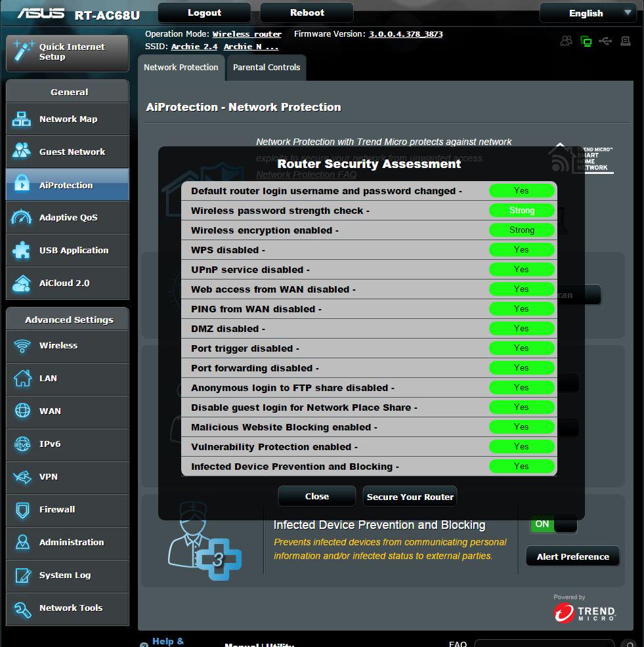
Task: Switch to the Network Protection tab
Action: [181, 67]
